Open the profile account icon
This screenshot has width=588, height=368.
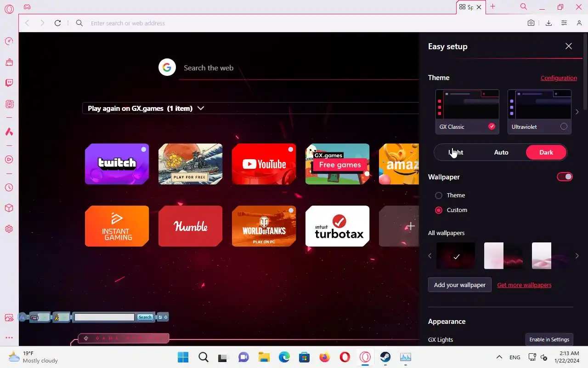(579, 23)
